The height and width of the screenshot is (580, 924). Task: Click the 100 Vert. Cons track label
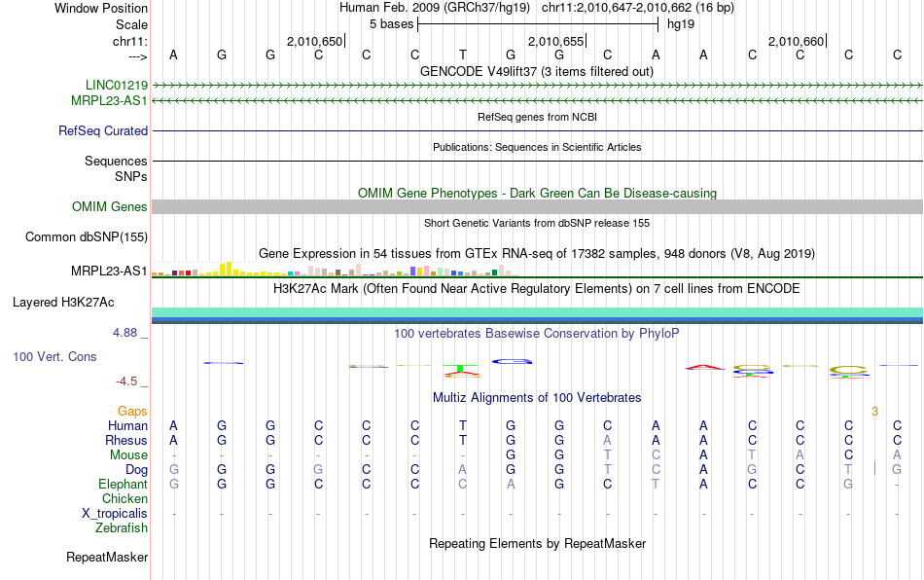[x=54, y=356]
